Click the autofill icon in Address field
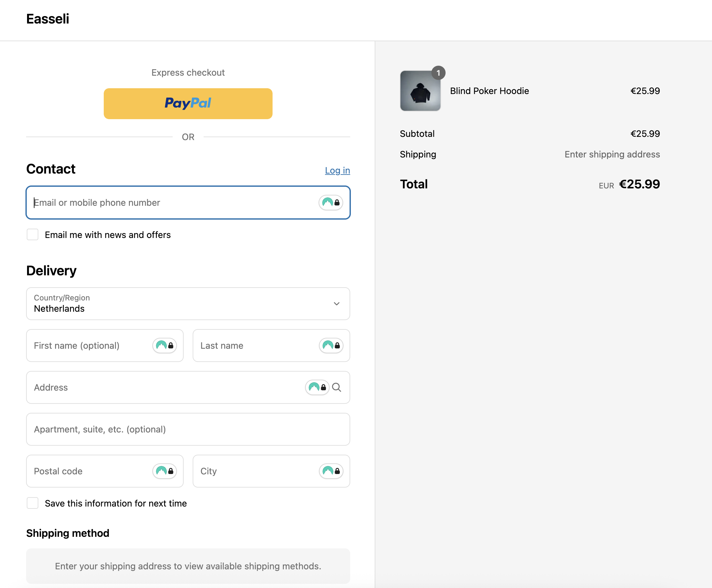Viewport: 712px width, 588px height. coord(317,387)
